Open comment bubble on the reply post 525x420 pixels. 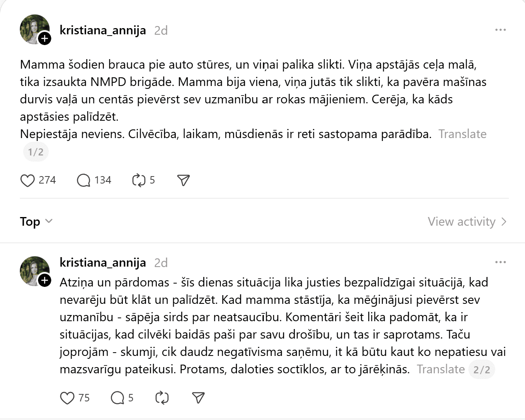click(117, 398)
